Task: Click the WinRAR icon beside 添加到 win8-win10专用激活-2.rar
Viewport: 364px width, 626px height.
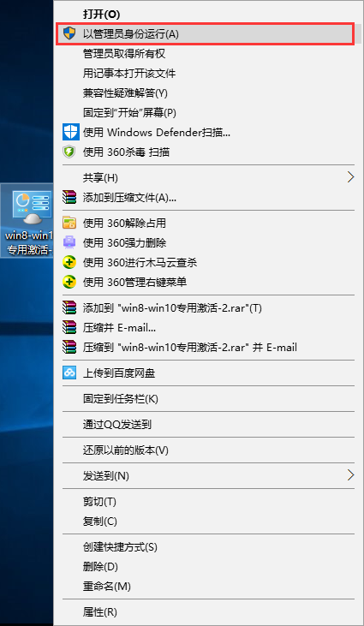Action: [69, 307]
